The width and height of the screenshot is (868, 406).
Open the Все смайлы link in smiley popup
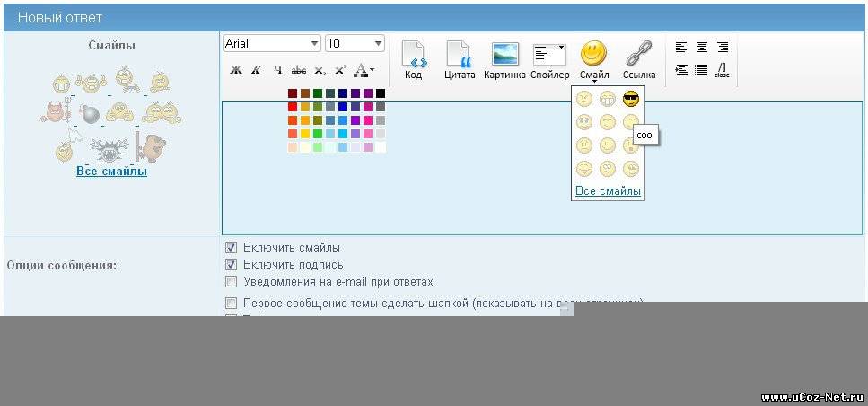pyautogui.click(x=608, y=191)
